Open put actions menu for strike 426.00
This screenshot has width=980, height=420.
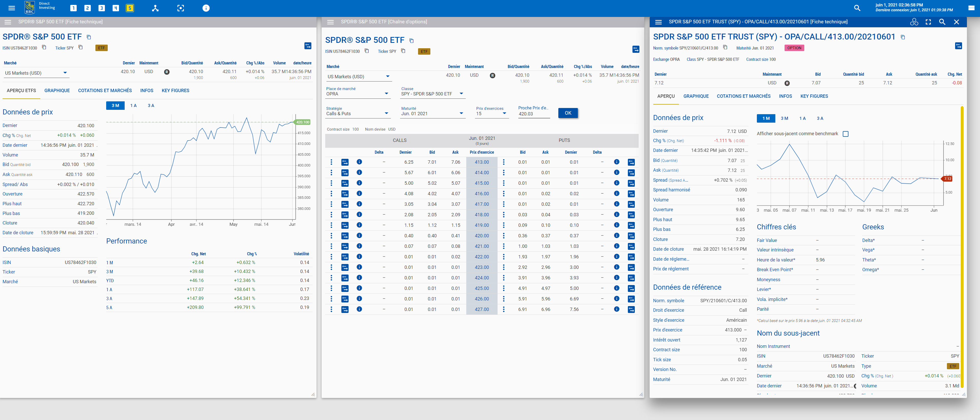point(504,299)
